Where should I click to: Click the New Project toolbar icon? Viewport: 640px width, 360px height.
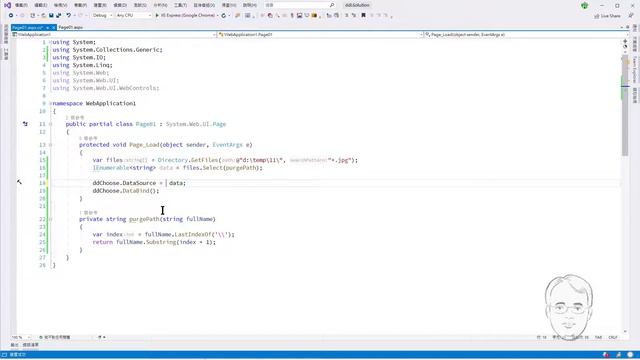(33, 15)
